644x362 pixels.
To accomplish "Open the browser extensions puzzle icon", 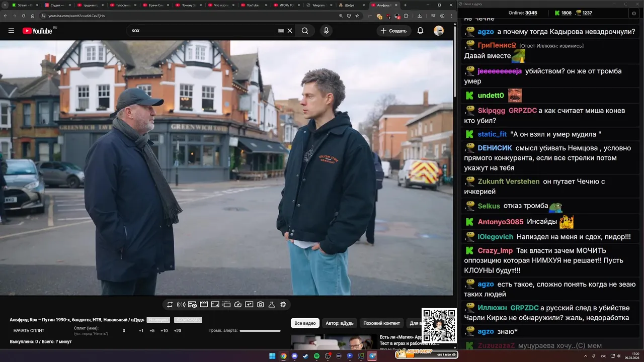I will (406, 16).
